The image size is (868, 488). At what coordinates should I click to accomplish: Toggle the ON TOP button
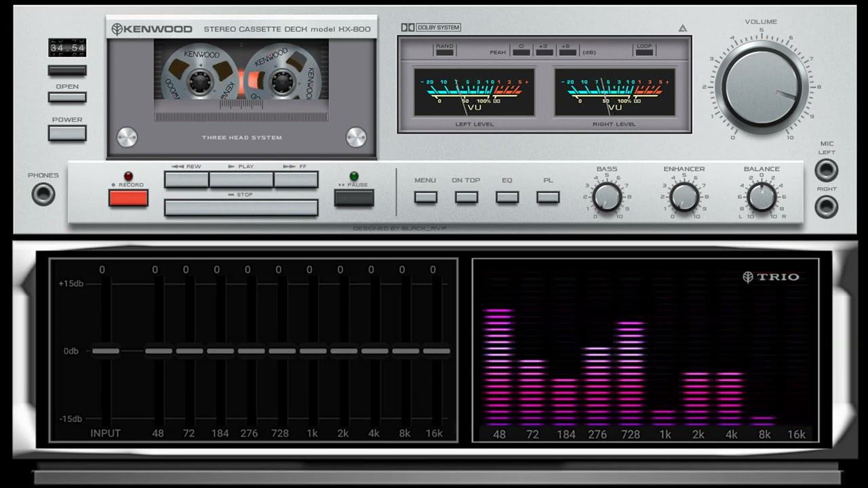[x=467, y=197]
